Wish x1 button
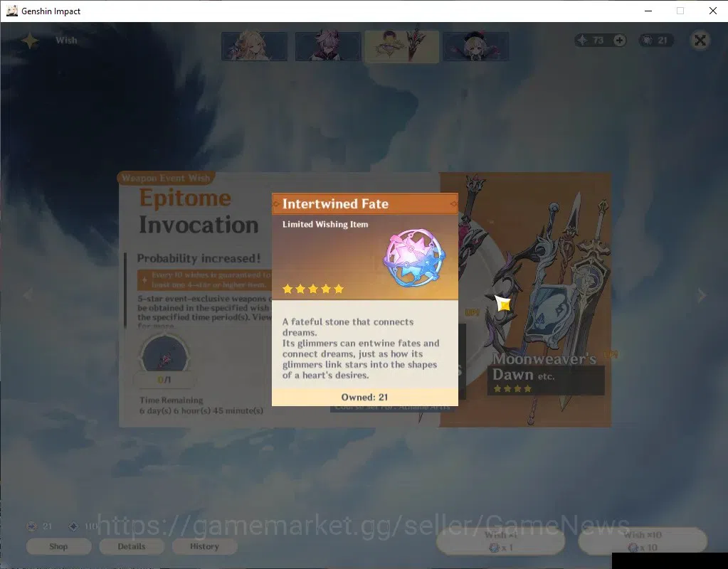Image resolution: width=728 pixels, height=569 pixels. 500,541
